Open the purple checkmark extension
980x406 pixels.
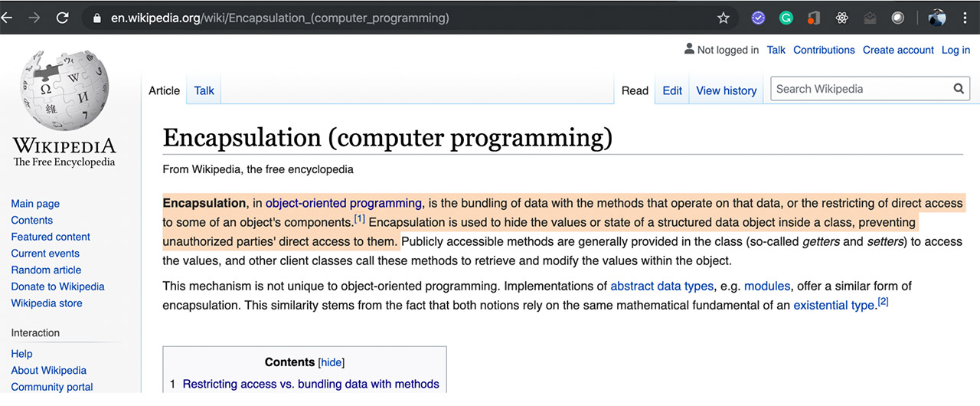758,18
